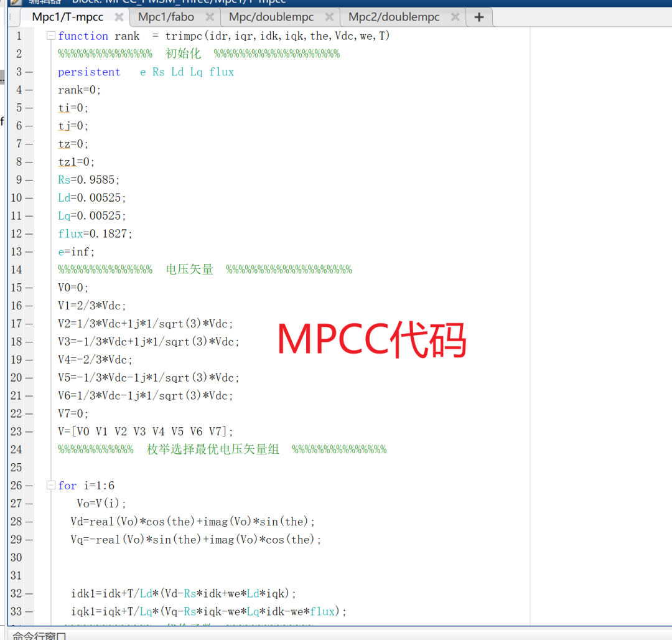
Task: Click trimpc function name on line 1
Action: tap(184, 36)
